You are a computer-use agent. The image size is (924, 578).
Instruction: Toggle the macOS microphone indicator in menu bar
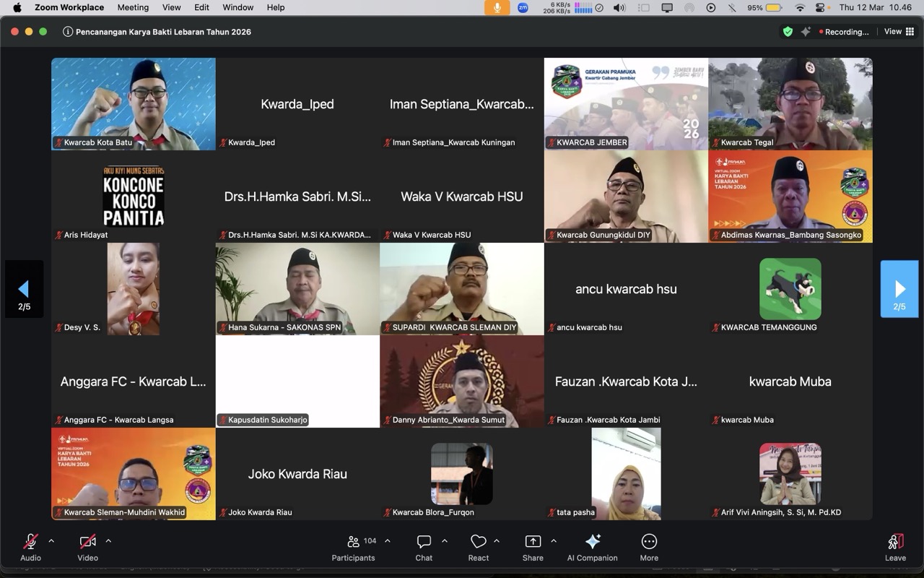coord(497,7)
